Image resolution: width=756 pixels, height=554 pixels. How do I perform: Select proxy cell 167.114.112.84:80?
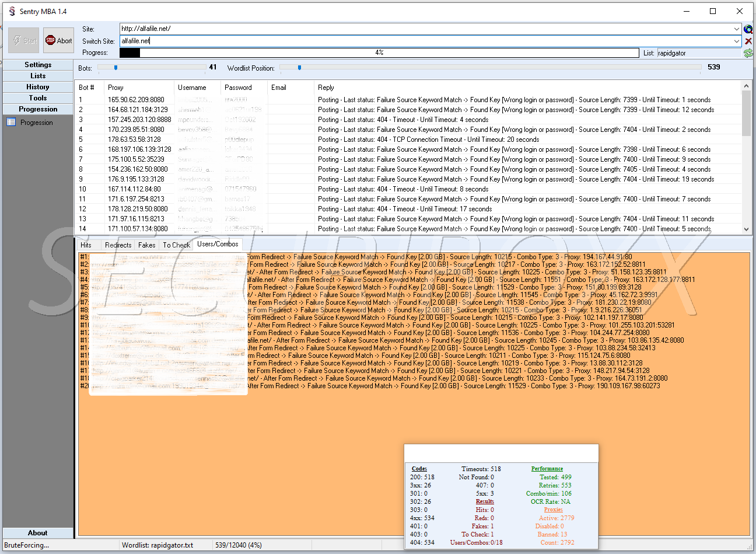tap(134, 189)
